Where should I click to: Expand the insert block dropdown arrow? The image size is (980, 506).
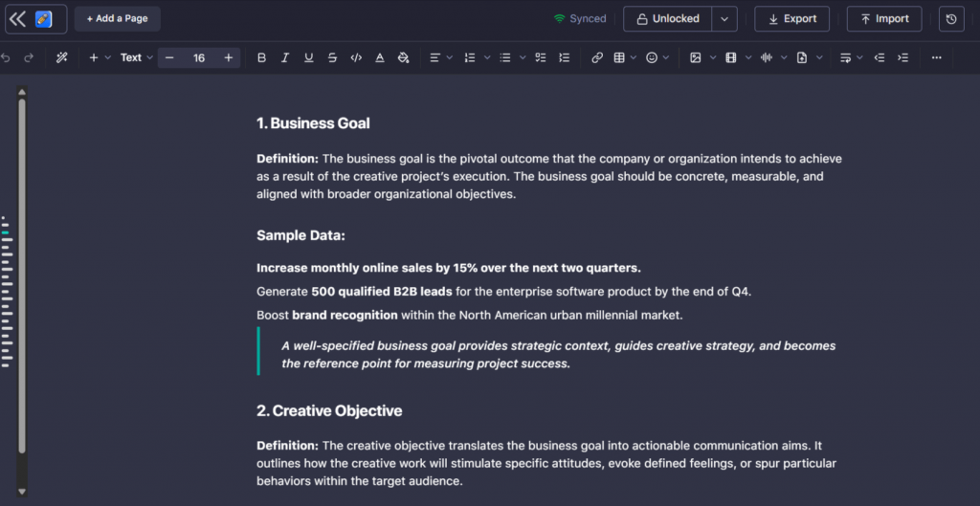coord(107,57)
